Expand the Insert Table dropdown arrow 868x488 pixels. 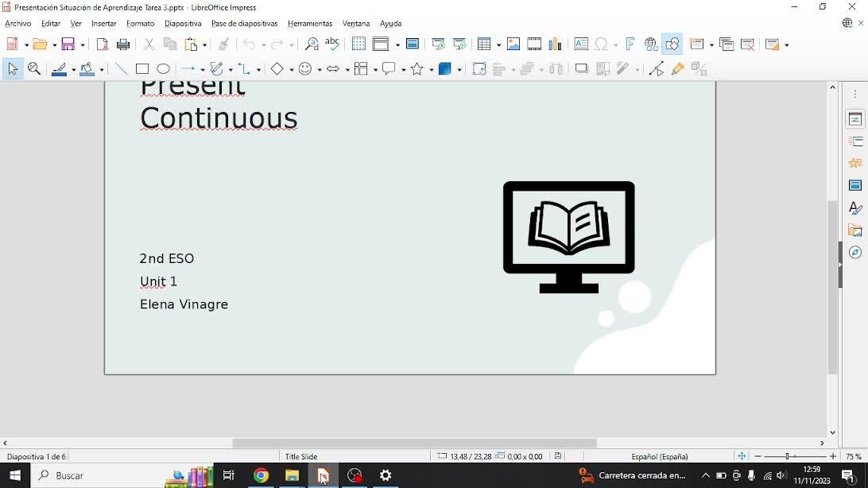click(x=499, y=45)
